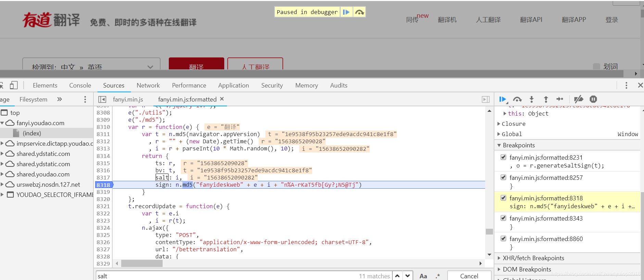644x280 pixels.
Task: Click Step over next function call icon
Action: point(517,99)
